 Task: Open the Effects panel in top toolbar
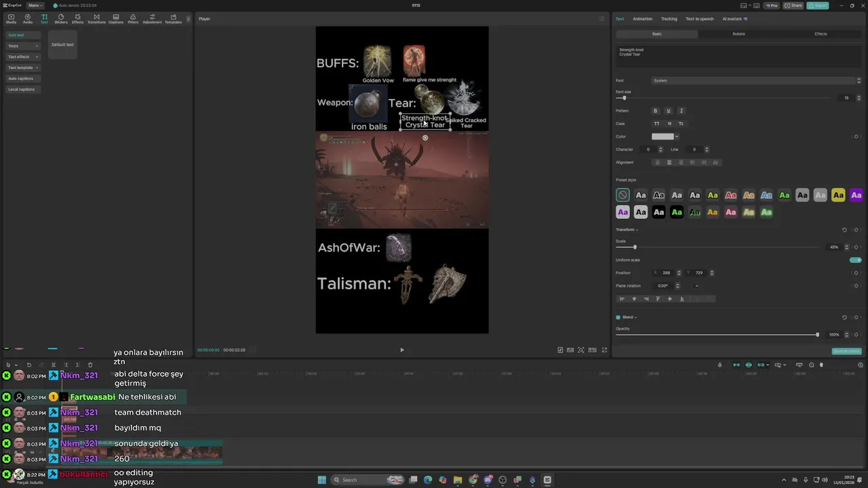pos(77,18)
